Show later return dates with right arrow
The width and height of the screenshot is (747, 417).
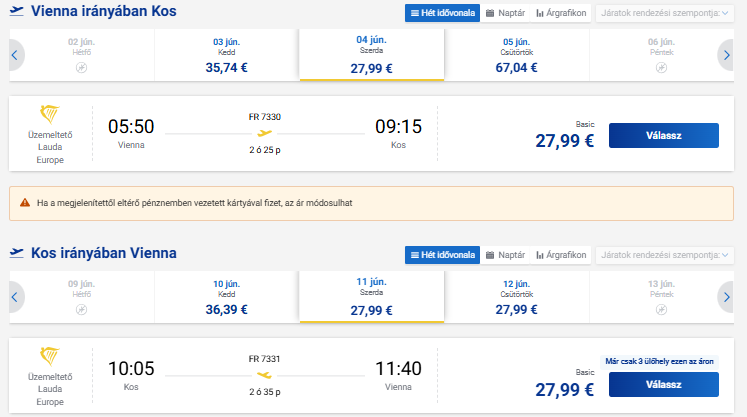[x=726, y=297]
